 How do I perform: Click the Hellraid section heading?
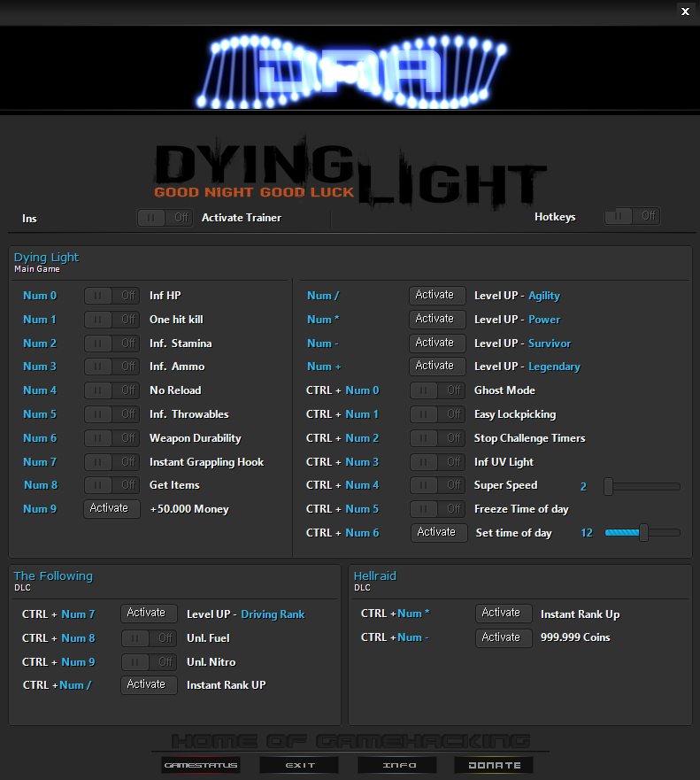(375, 576)
